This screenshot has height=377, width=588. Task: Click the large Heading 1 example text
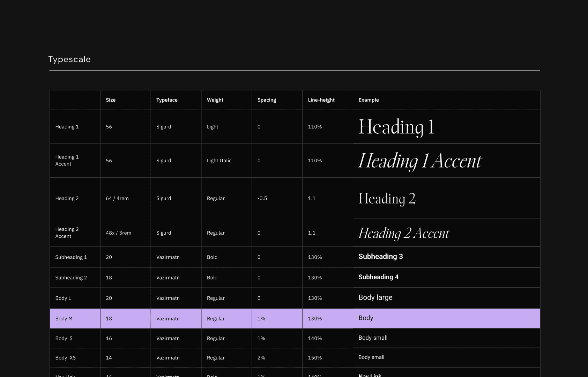[x=396, y=127]
